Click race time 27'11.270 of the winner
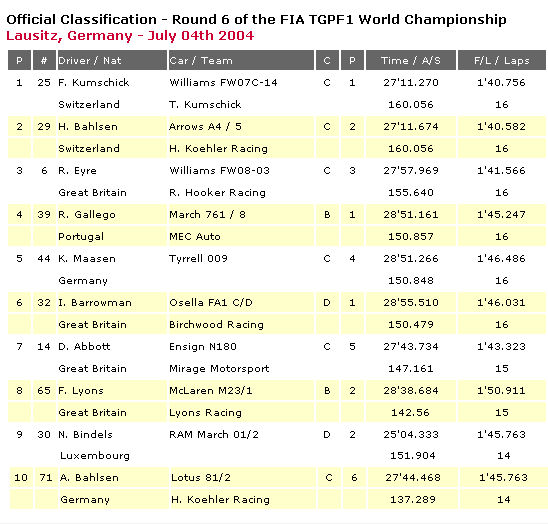This screenshot has width=548, height=524. 411,82
